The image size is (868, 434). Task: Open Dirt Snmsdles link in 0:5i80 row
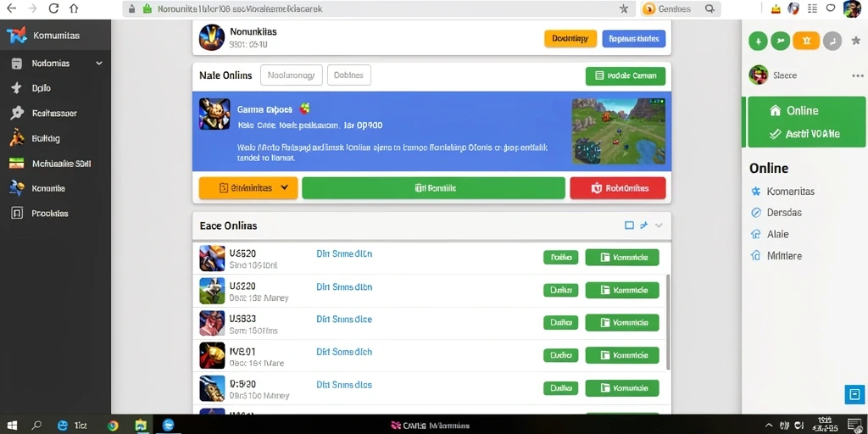click(x=344, y=385)
